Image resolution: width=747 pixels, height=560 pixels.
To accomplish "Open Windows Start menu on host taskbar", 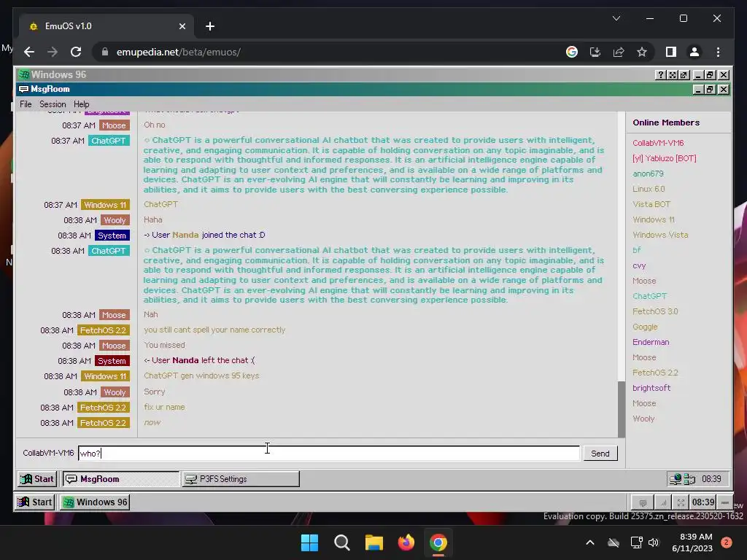I will [309, 542].
